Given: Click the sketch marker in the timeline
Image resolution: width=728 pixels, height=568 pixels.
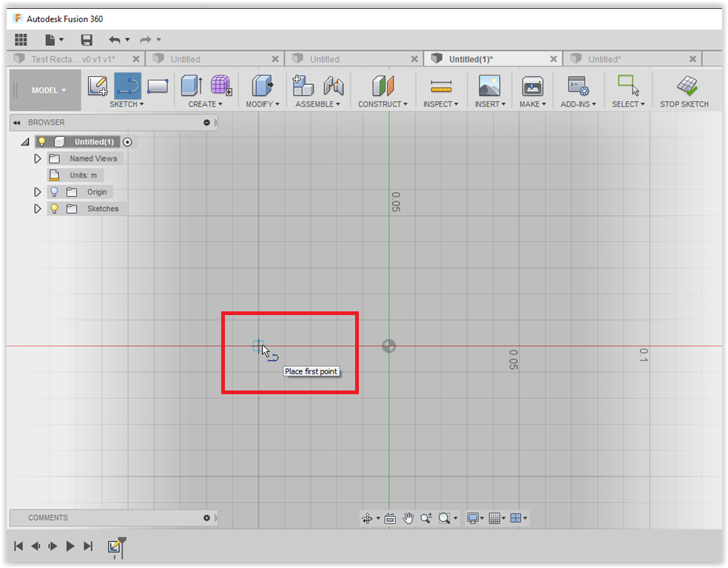Looking at the screenshot, I should pyautogui.click(x=115, y=547).
